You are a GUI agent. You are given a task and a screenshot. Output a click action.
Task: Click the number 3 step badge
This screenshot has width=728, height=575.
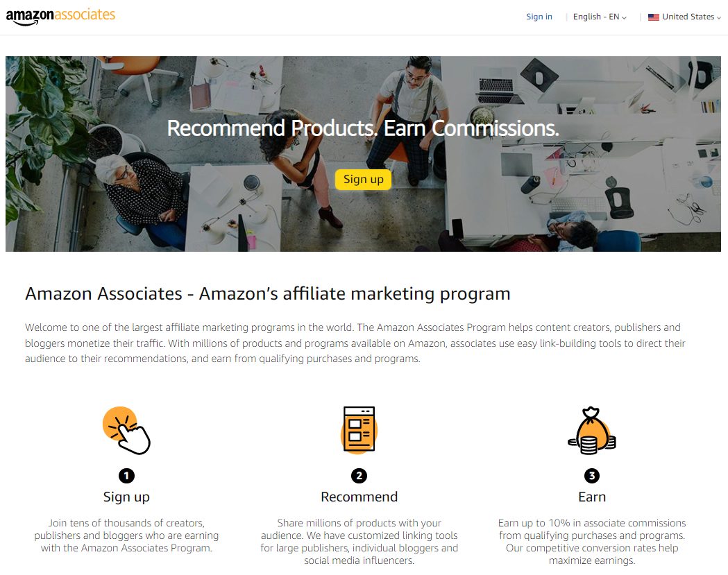[592, 476]
